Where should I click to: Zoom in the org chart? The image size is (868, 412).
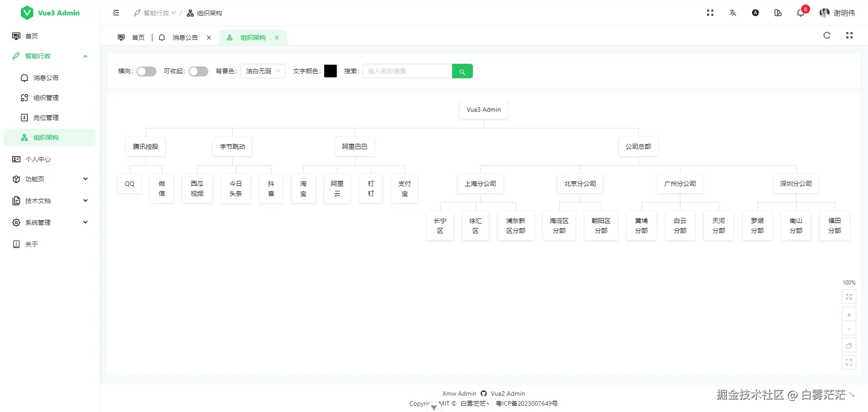[x=849, y=315]
